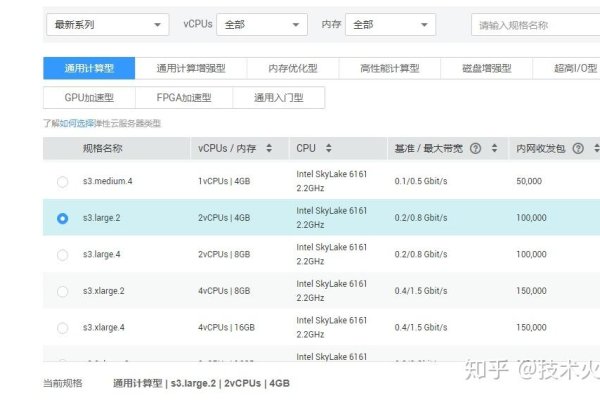Show help for 内网收发包

click(x=578, y=148)
